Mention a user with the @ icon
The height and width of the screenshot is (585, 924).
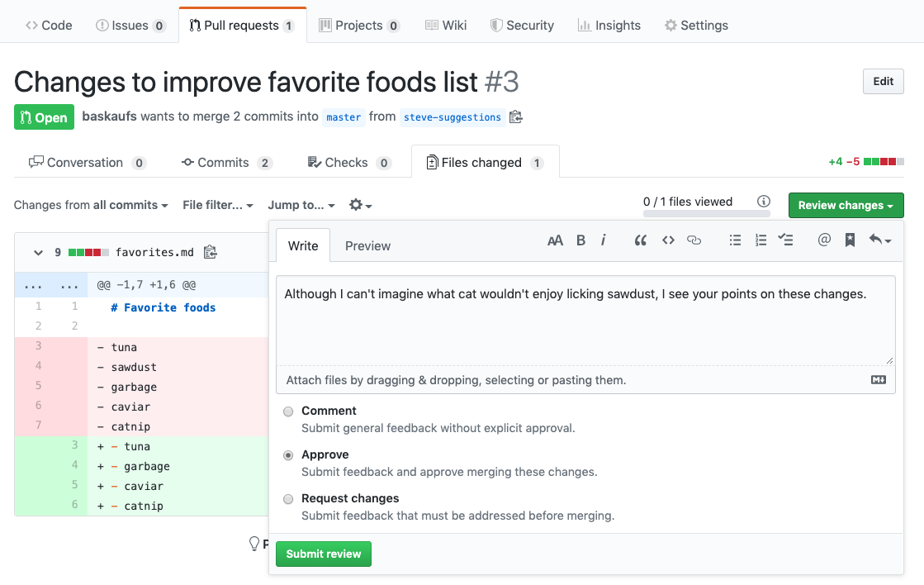pyautogui.click(x=824, y=240)
